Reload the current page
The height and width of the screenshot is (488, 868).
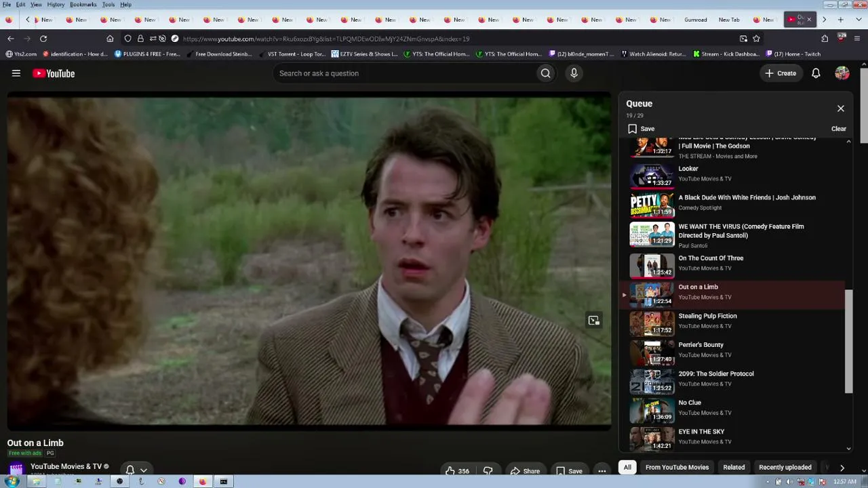tap(43, 39)
